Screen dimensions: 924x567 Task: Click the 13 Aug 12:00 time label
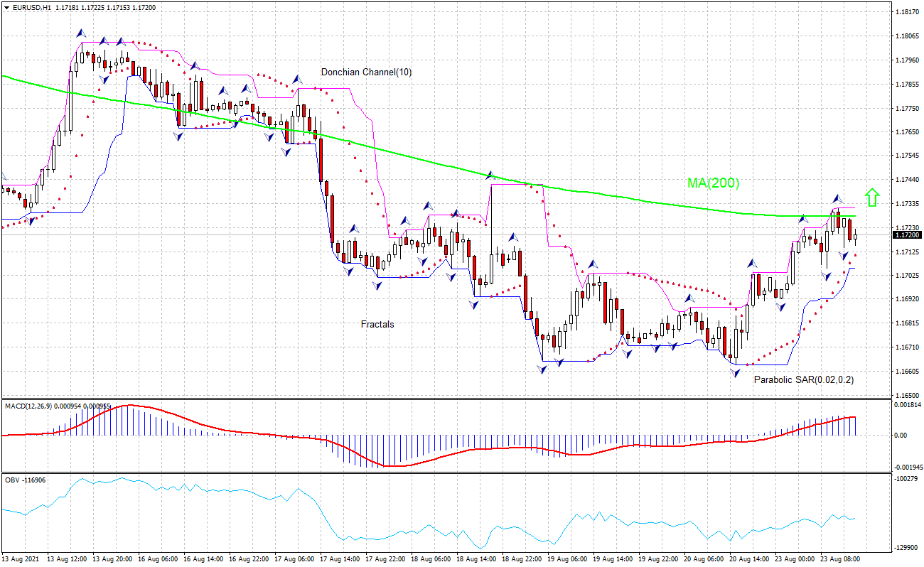pos(68,559)
